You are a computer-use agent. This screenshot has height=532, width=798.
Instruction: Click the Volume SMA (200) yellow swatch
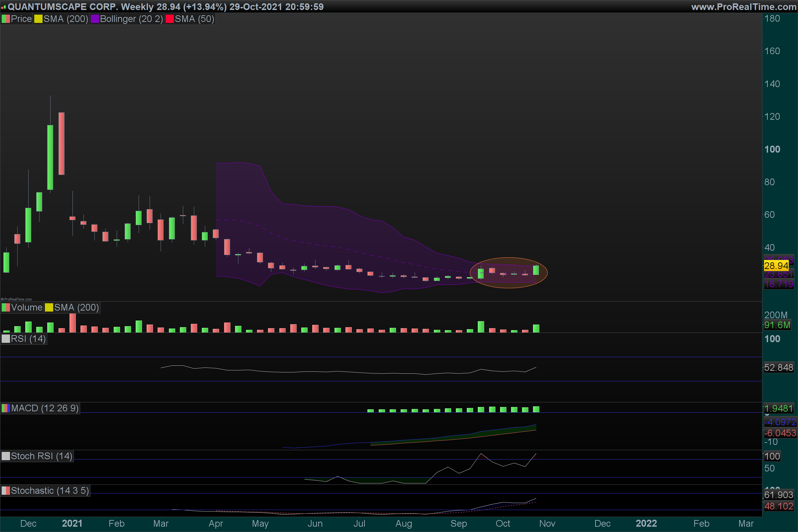point(49,307)
